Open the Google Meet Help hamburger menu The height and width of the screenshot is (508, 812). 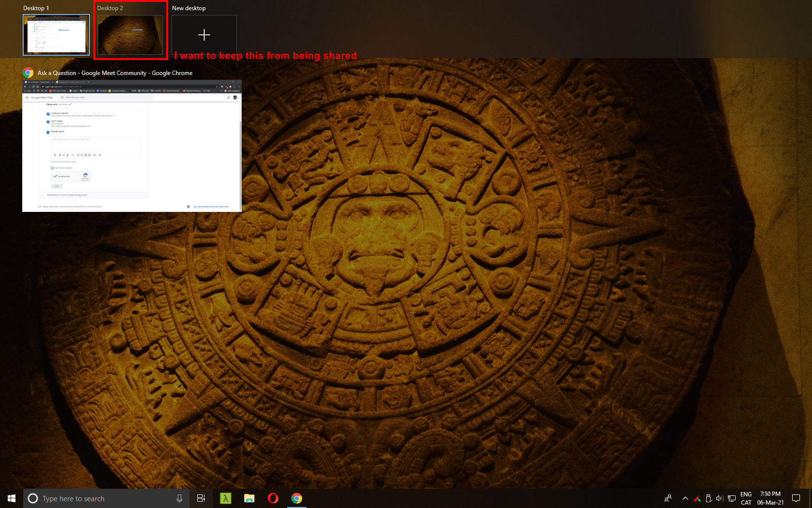tap(27, 97)
